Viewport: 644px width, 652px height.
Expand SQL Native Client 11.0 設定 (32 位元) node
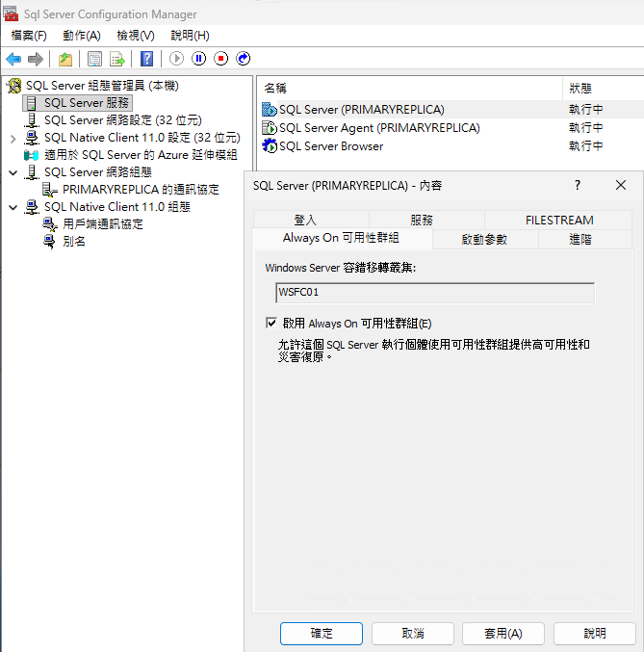pyautogui.click(x=13, y=139)
